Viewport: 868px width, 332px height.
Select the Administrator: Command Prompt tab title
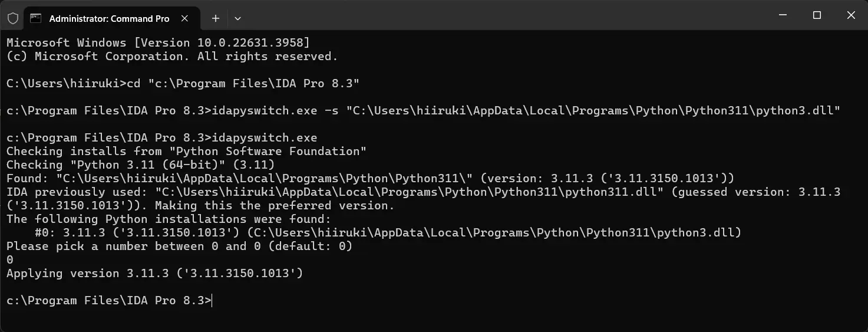109,18
